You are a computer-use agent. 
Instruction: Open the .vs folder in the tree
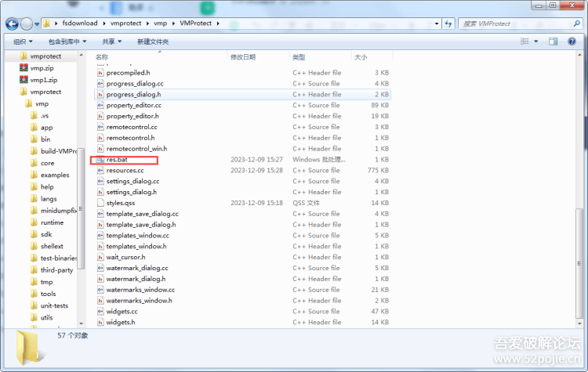[40, 116]
